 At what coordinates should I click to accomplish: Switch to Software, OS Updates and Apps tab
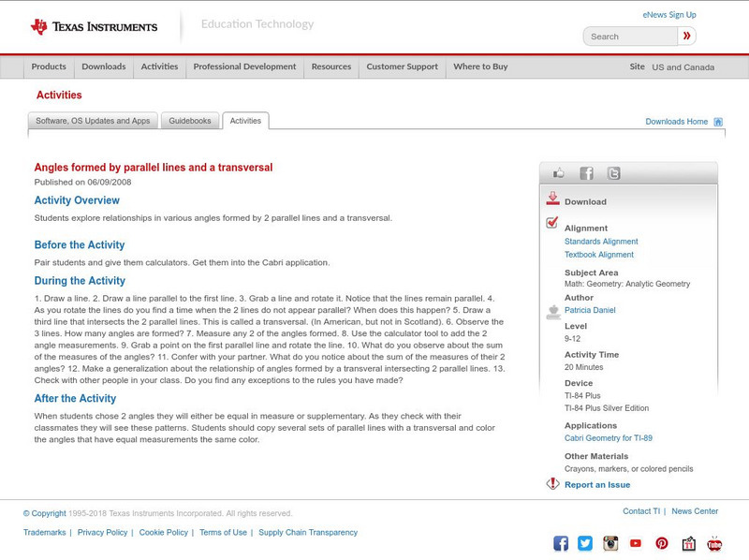tap(93, 121)
